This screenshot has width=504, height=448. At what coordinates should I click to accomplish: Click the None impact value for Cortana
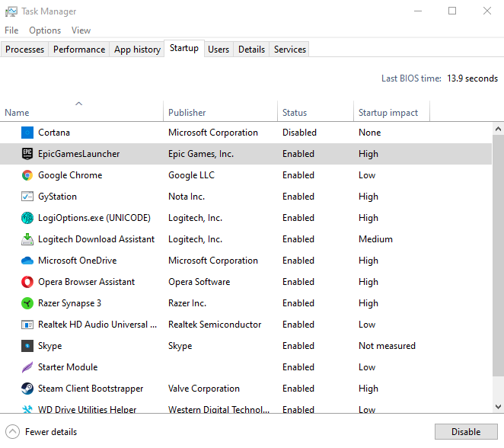click(370, 133)
